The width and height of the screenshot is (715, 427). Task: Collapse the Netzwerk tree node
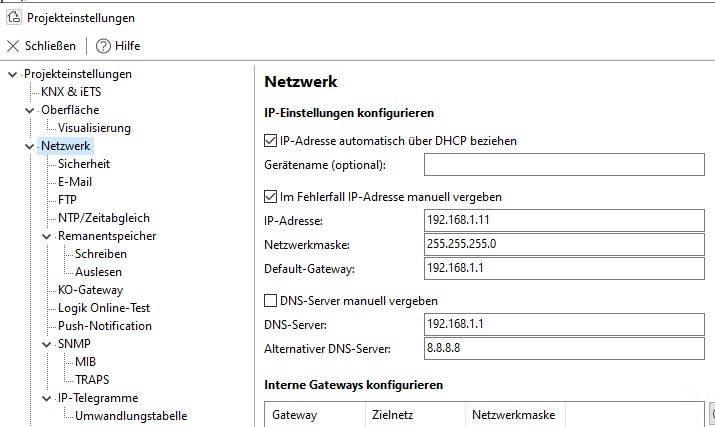pos(30,146)
